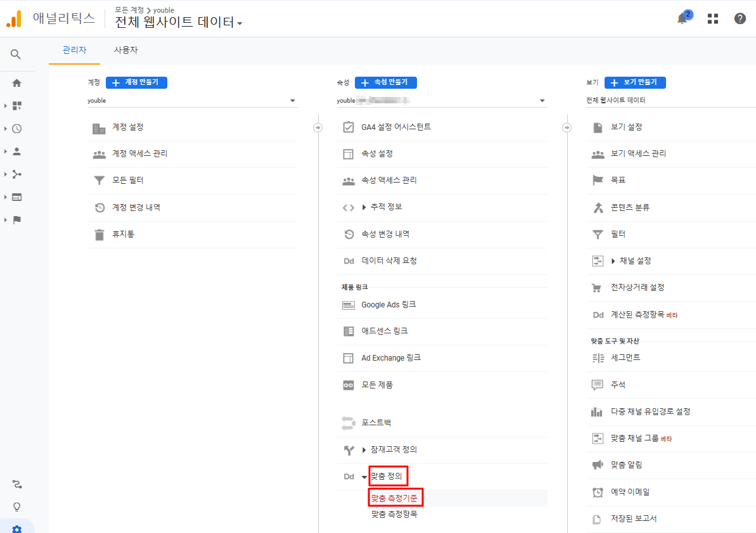Viewport: 756px width, 533px height.
Task: Open Google Ads 링크 settings
Action: [390, 304]
